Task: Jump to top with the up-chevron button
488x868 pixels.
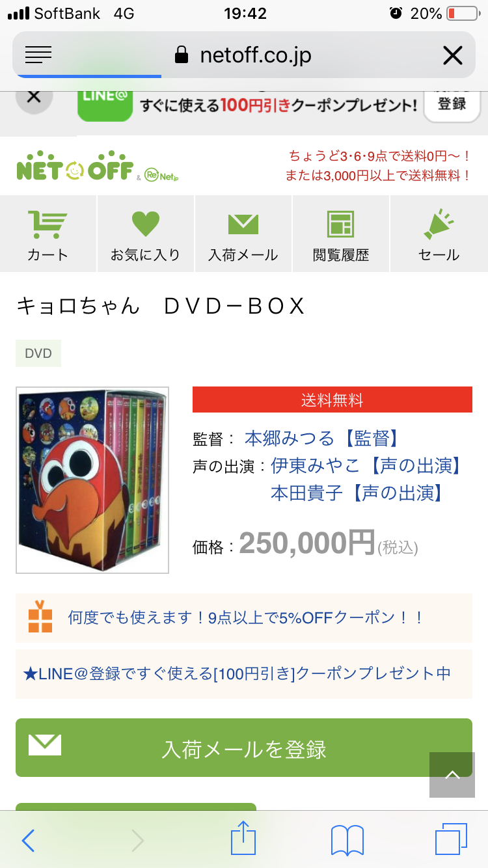Action: coord(452,775)
